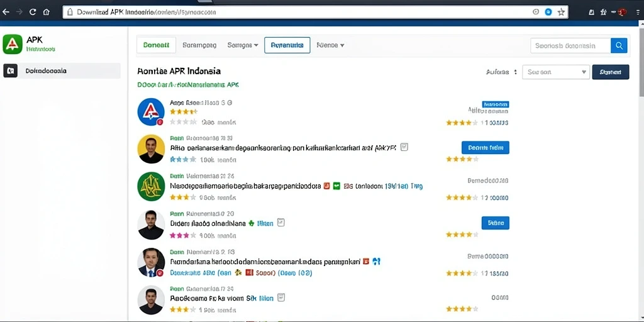
Task: Click the browser back arrow
Action: tap(6, 12)
